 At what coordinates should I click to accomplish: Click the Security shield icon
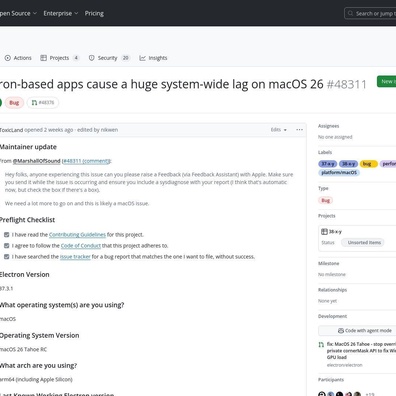click(x=91, y=58)
